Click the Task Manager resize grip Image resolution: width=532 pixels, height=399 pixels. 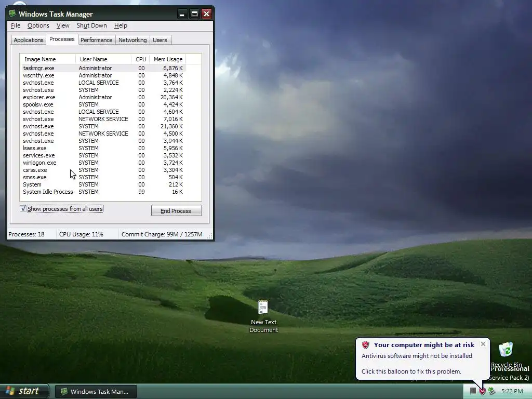210,236
